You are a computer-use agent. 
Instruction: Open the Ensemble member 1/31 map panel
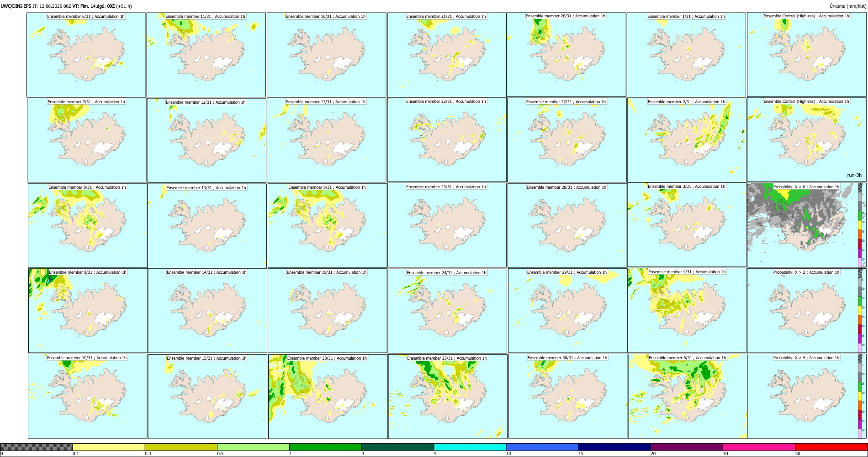pyautogui.click(x=686, y=55)
